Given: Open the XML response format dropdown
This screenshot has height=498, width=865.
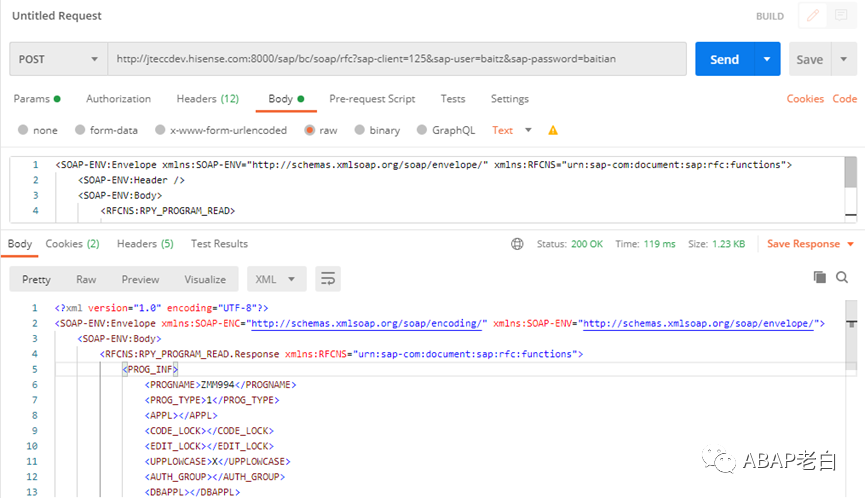Looking at the screenshot, I should pyautogui.click(x=275, y=279).
